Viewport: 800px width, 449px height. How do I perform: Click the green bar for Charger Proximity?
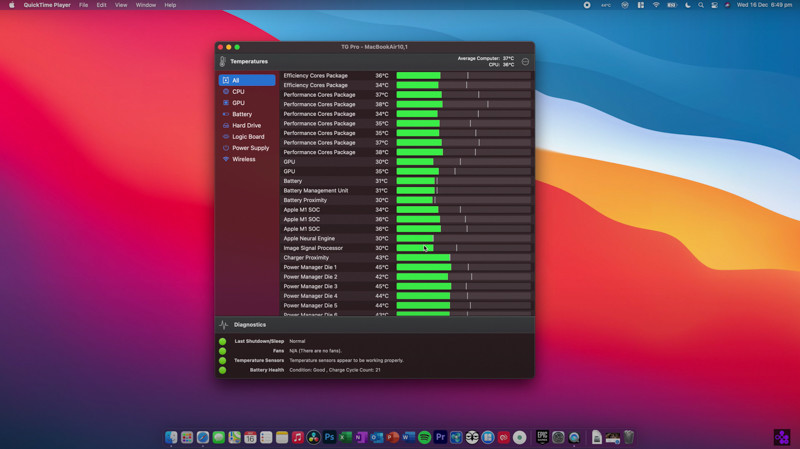pos(423,258)
